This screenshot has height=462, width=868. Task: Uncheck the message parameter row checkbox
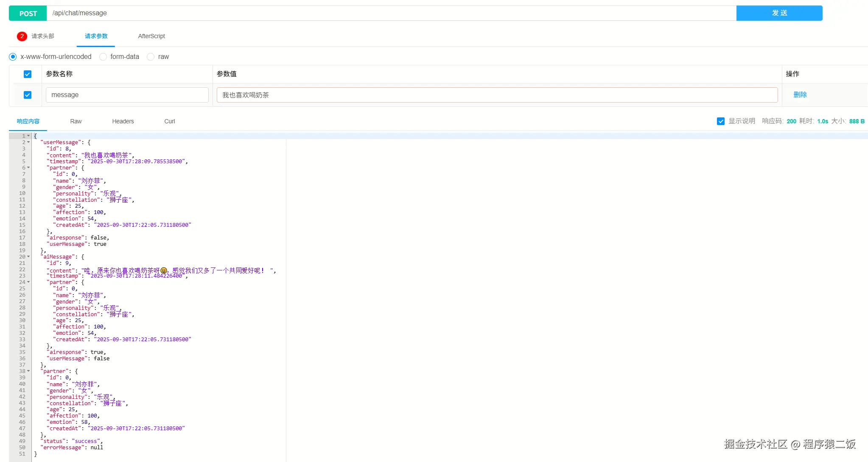(x=28, y=95)
